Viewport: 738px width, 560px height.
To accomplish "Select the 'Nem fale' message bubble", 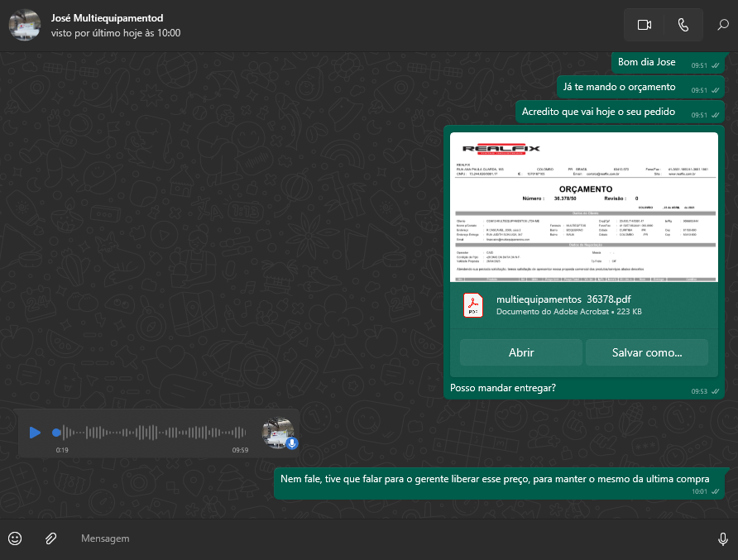I will pos(494,479).
